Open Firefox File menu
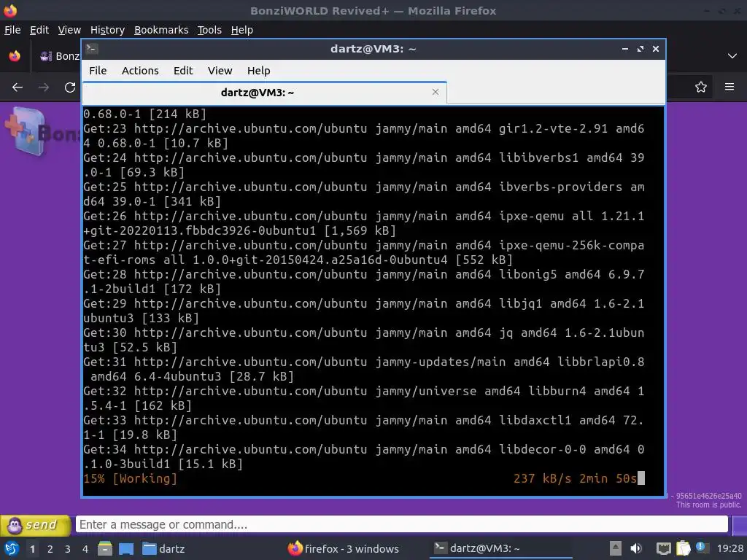The image size is (747, 560). point(12,30)
